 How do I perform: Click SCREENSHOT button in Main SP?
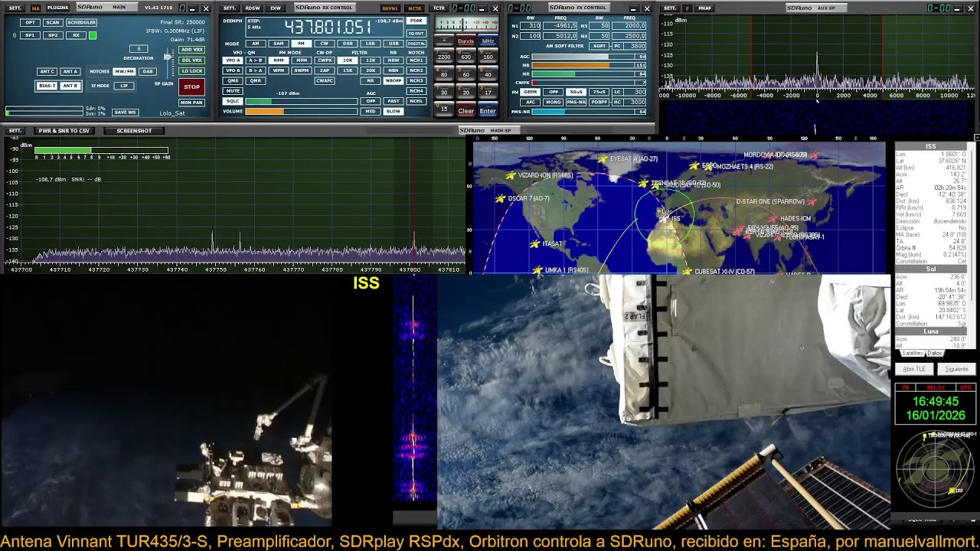pos(134,131)
